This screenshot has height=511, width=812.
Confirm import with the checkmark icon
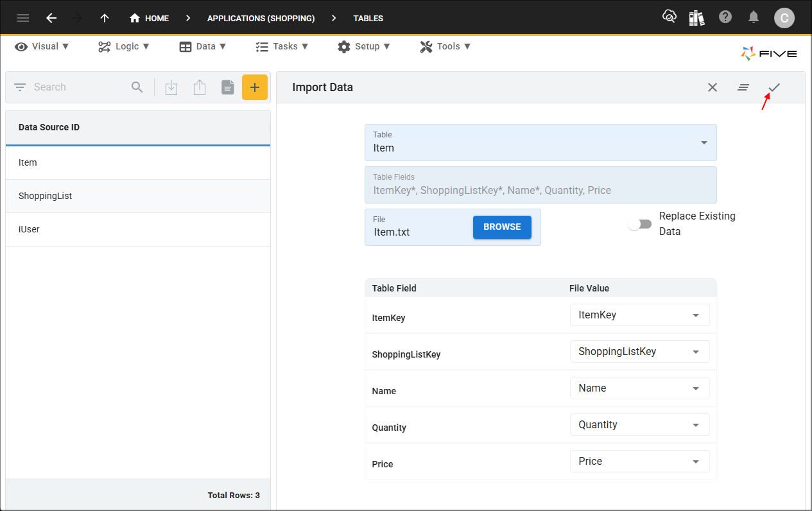pos(774,87)
